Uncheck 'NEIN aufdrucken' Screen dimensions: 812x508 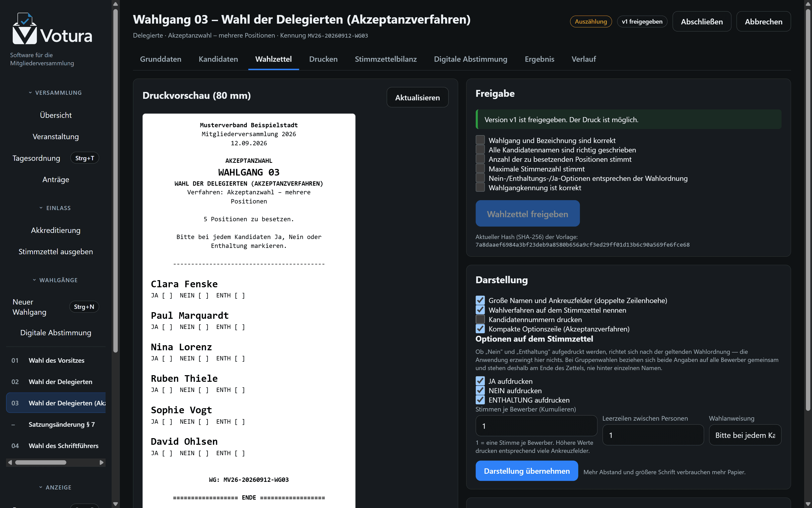pyautogui.click(x=480, y=390)
